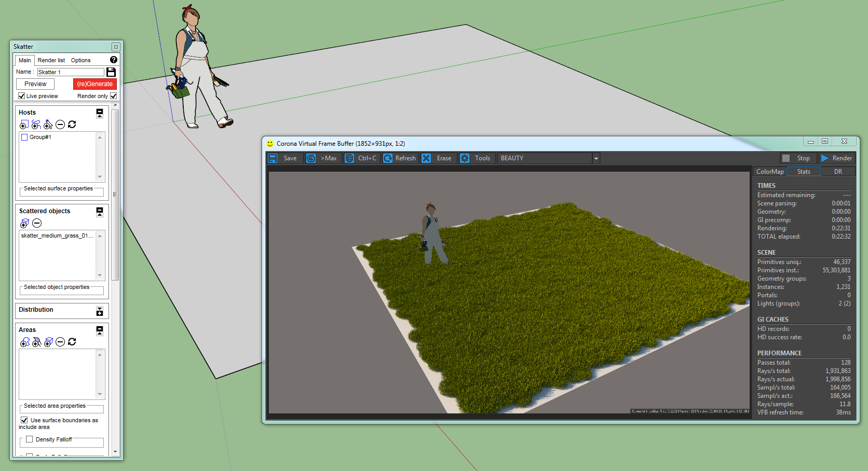Click Refresh icon in Corona toolbar

[x=388, y=158]
